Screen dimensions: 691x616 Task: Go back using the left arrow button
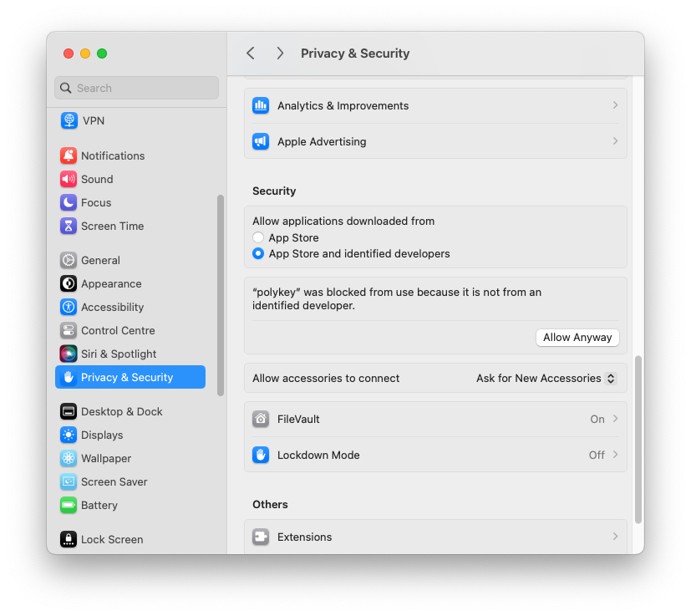pos(251,53)
